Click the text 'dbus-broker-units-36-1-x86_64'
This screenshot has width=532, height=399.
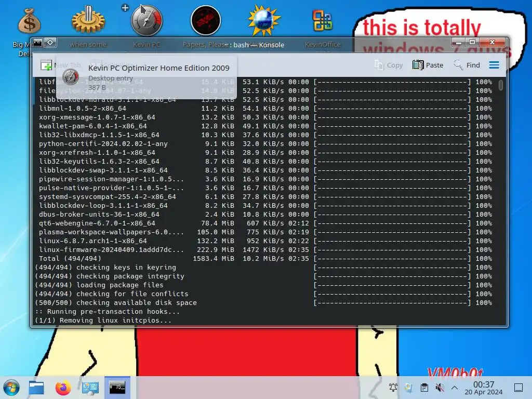[99, 215]
